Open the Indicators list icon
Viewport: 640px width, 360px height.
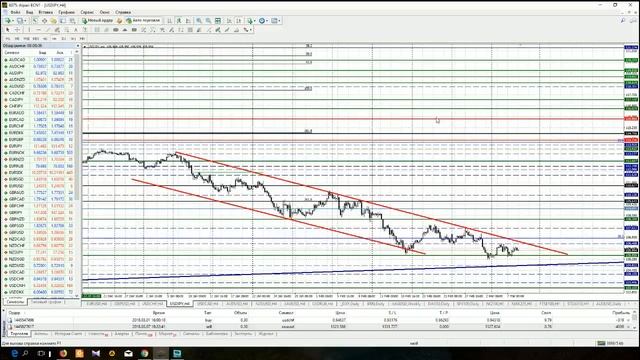(249, 20)
